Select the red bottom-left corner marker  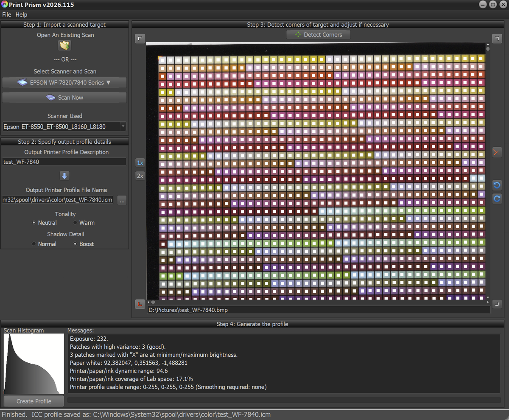pyautogui.click(x=140, y=304)
